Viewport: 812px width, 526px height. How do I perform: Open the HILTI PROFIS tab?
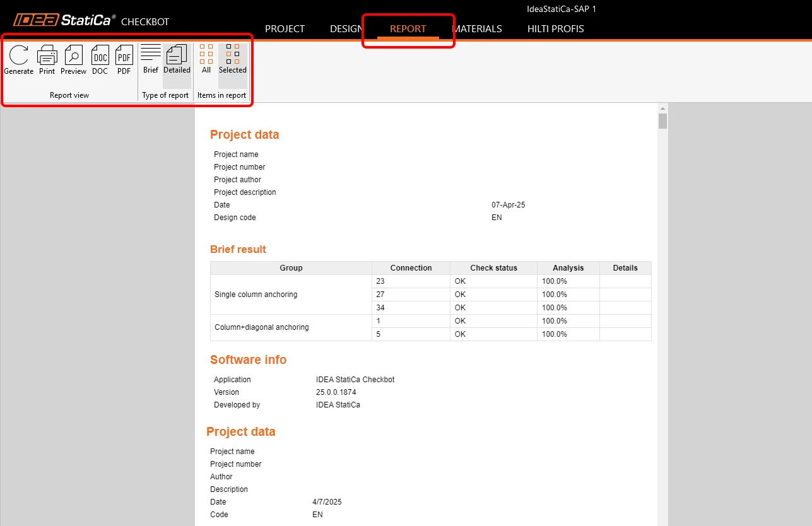[x=556, y=29]
